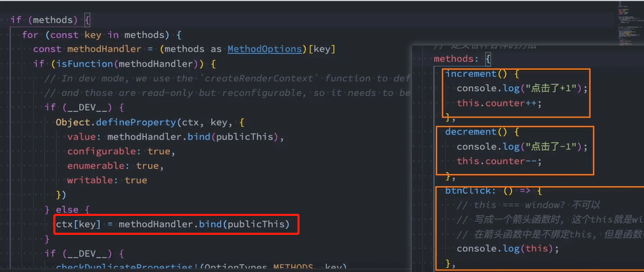Click the 'enumerable: true,' property line
The width and height of the screenshot is (644, 272).
click(x=116, y=165)
